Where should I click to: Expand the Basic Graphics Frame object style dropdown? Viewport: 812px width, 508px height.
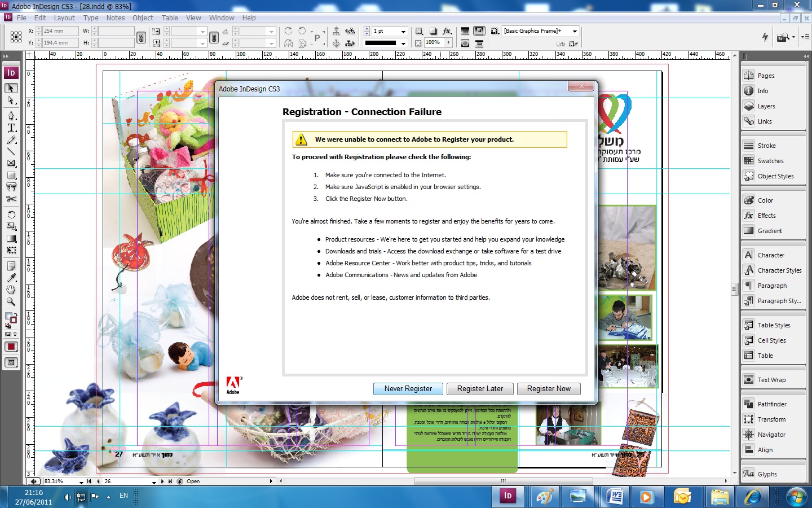(x=575, y=32)
